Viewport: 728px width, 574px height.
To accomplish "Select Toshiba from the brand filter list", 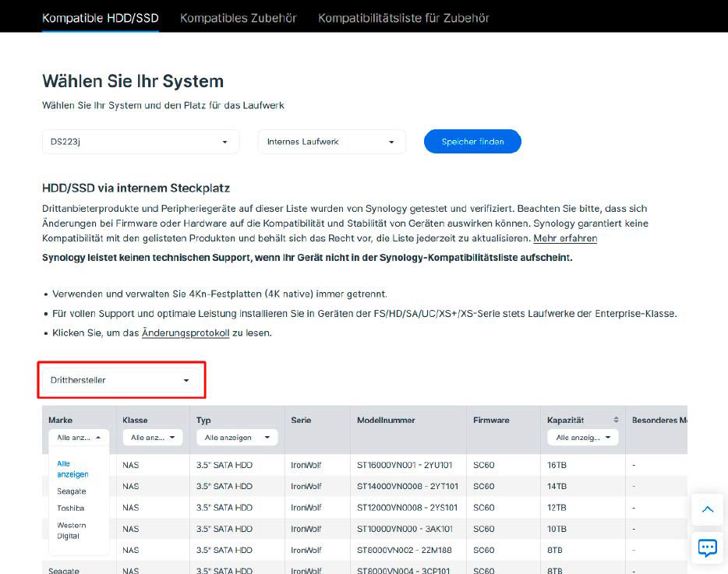I will coord(70,508).
